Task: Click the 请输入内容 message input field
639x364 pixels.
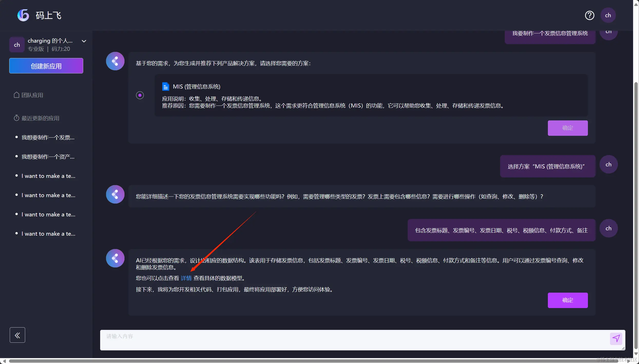Action: point(354,340)
